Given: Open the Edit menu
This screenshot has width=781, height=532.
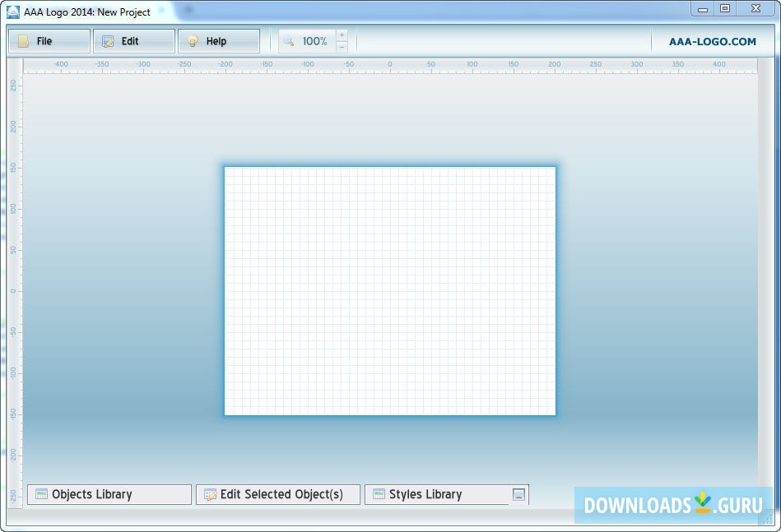Looking at the screenshot, I should (134, 41).
